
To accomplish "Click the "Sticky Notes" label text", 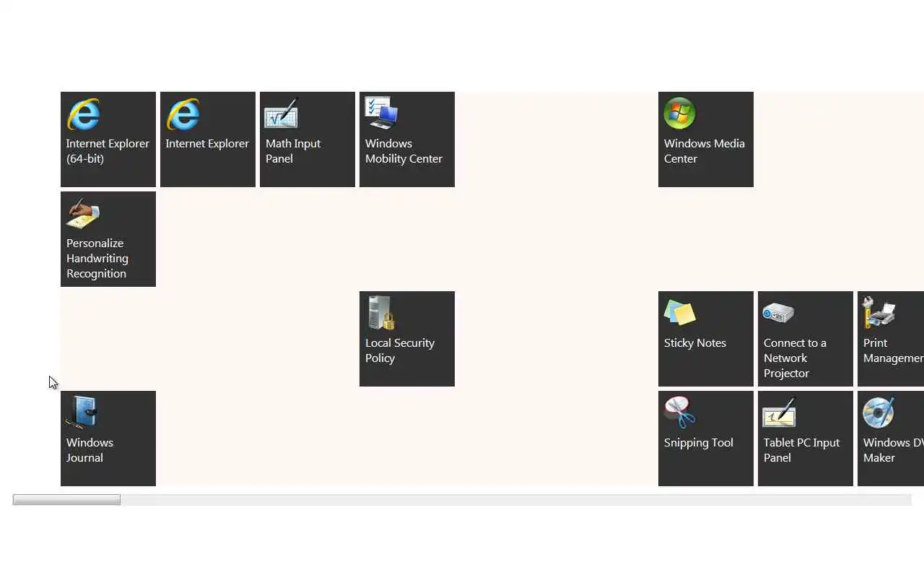I will click(x=695, y=343).
